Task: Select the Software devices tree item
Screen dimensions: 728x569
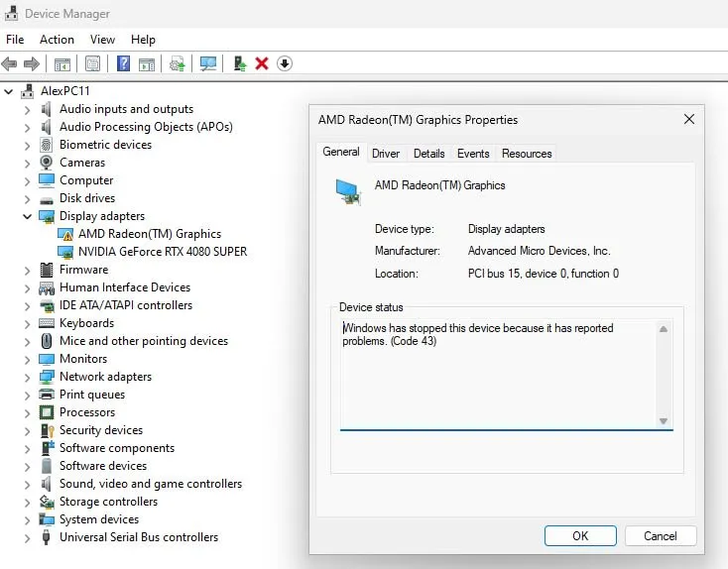Action: 103,466
